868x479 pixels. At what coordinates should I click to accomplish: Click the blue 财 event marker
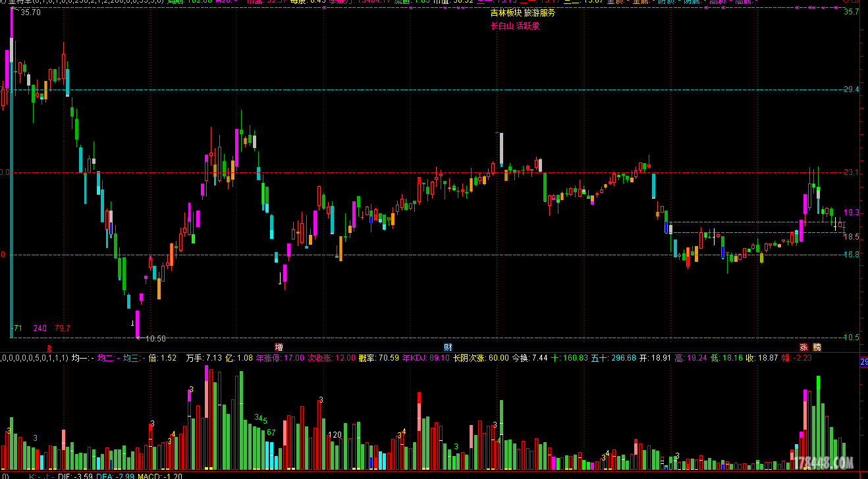click(x=448, y=347)
